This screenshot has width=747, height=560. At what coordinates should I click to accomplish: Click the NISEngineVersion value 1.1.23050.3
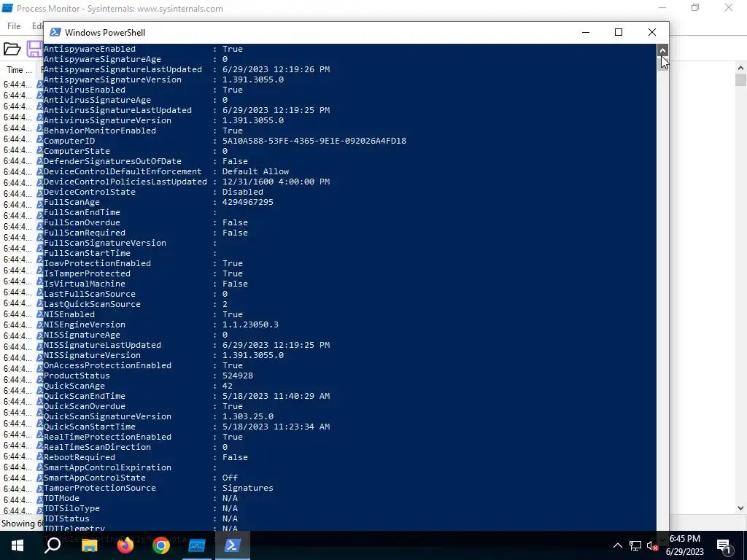pos(250,324)
